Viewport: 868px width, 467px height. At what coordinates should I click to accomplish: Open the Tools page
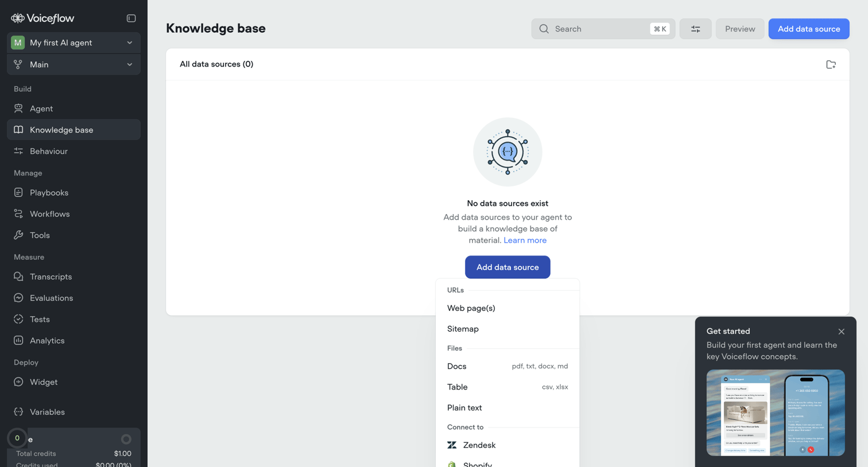tap(73, 235)
